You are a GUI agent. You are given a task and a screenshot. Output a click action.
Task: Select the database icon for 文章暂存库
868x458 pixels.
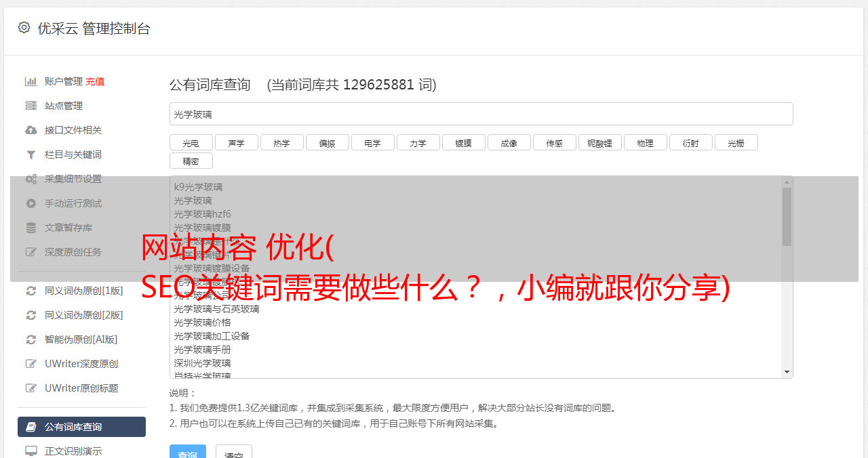click(31, 228)
